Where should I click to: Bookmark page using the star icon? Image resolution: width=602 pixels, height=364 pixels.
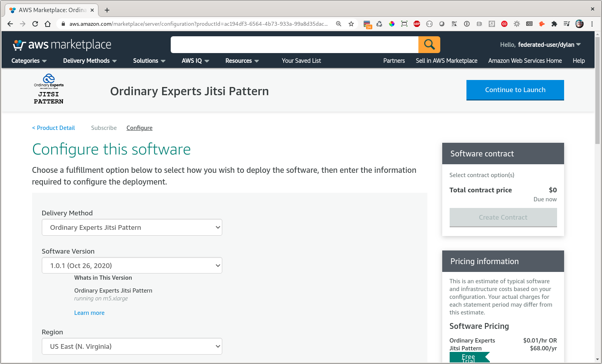click(351, 24)
